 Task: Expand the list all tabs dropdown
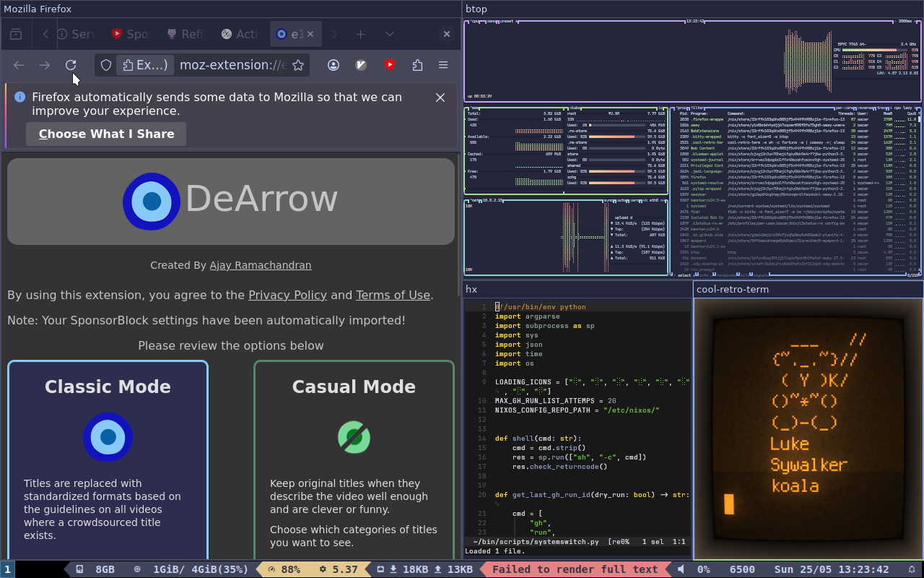390,34
